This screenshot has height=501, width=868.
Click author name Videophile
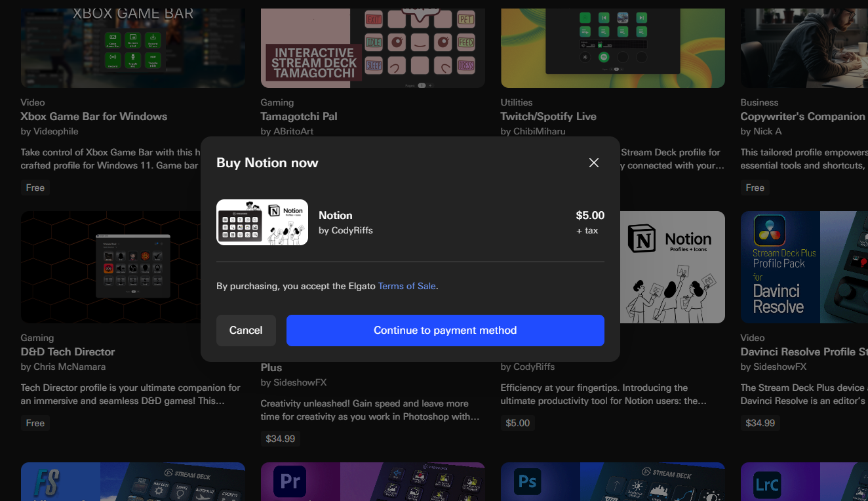[x=55, y=131]
